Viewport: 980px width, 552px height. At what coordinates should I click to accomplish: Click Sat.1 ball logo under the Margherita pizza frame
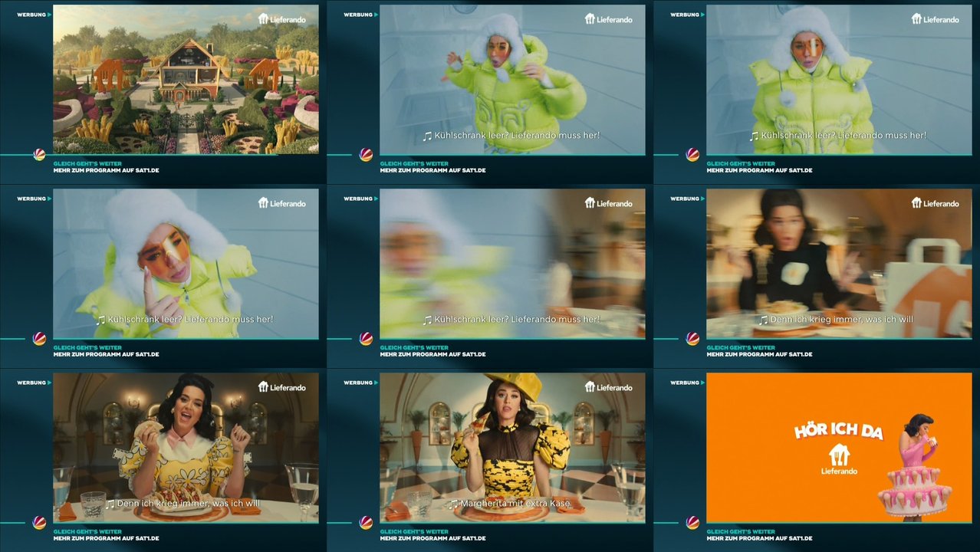point(367,522)
